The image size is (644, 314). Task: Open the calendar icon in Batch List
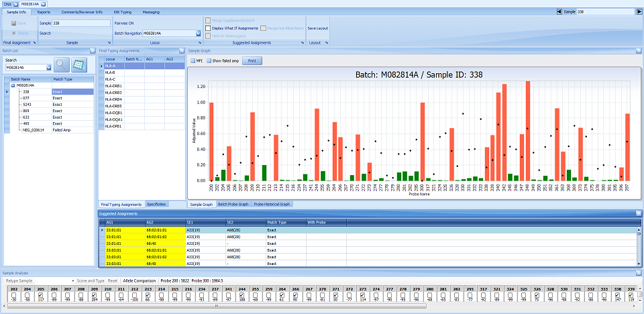pos(79,64)
